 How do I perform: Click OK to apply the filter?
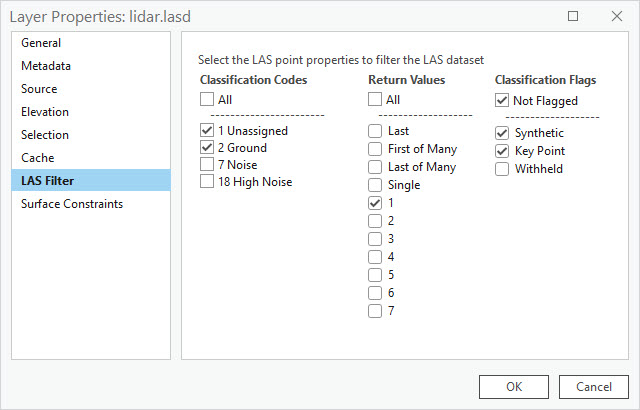click(513, 387)
